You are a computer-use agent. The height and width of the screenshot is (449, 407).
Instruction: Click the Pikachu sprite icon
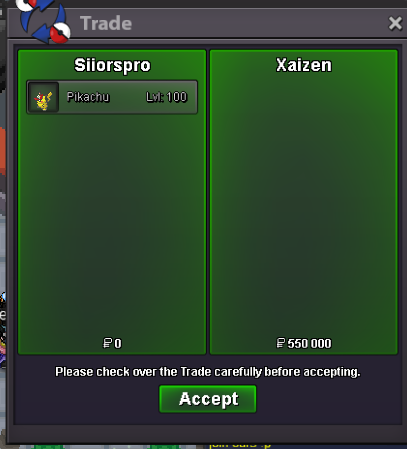pos(44,97)
